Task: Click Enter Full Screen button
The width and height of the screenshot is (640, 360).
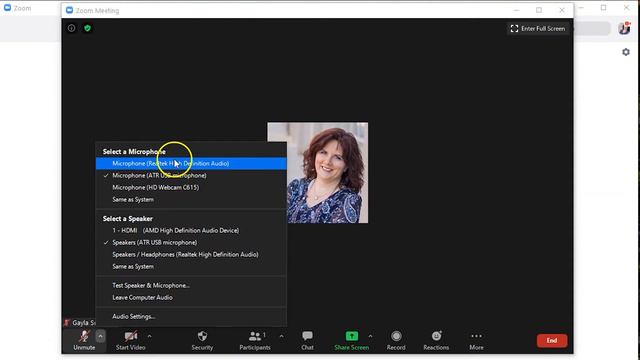Action: [x=538, y=29]
